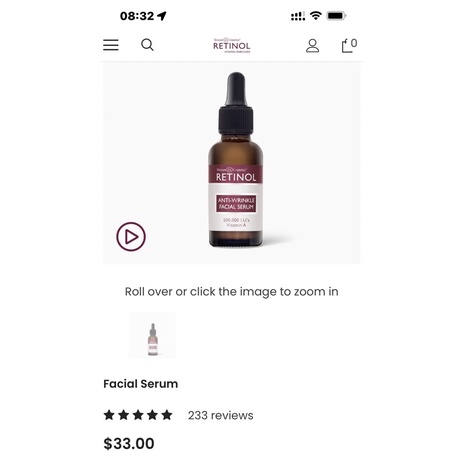Viewport: 465px width, 465px height.
Task: Click the five-star rating
Action: [138, 415]
